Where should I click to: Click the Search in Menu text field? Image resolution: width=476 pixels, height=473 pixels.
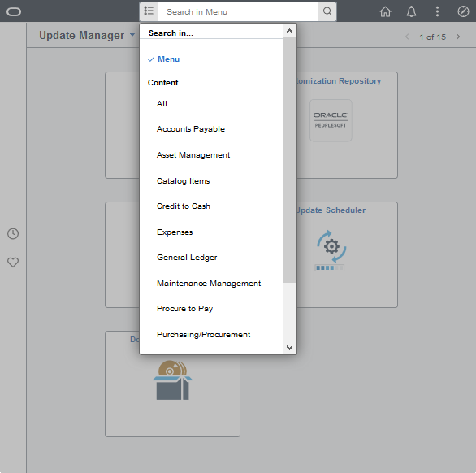coord(238,11)
